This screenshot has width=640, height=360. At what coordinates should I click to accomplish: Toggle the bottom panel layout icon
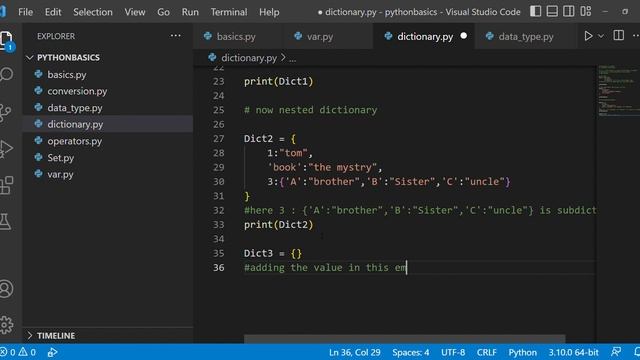coord(552,11)
